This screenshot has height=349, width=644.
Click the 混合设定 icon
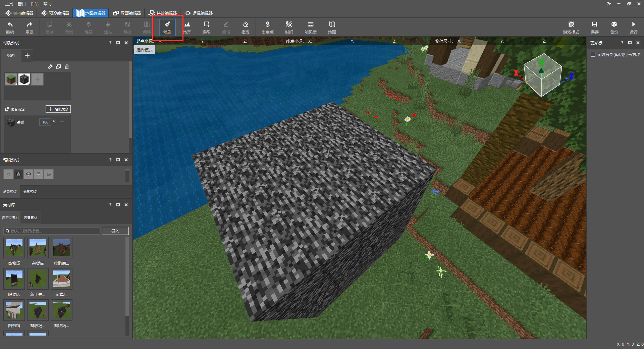tap(7, 109)
